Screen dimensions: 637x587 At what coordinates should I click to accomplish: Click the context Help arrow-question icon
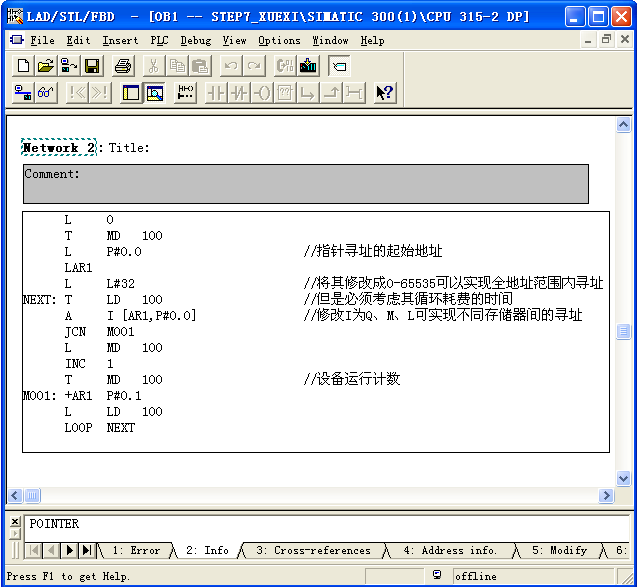pos(385,93)
